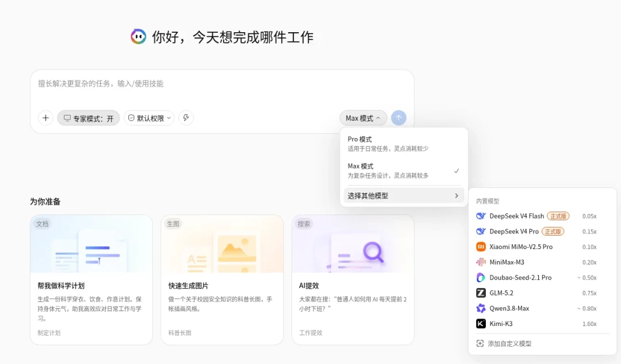Image resolution: width=621 pixels, height=364 pixels.
Task: Click the 正式版 badge on DeepSeek V4 Flash
Action: pos(558,216)
